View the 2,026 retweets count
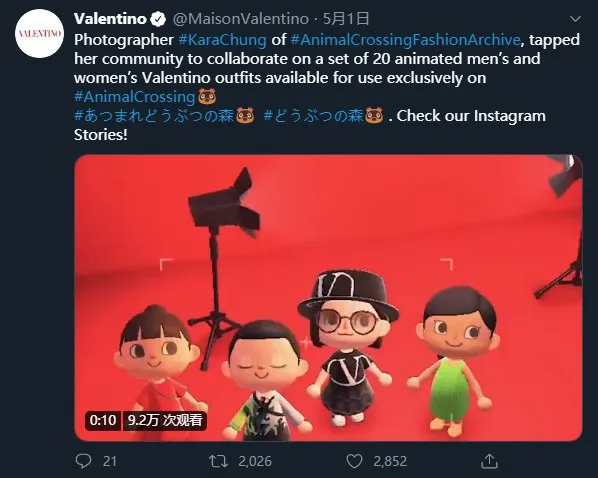The height and width of the screenshot is (478, 598). click(x=255, y=461)
